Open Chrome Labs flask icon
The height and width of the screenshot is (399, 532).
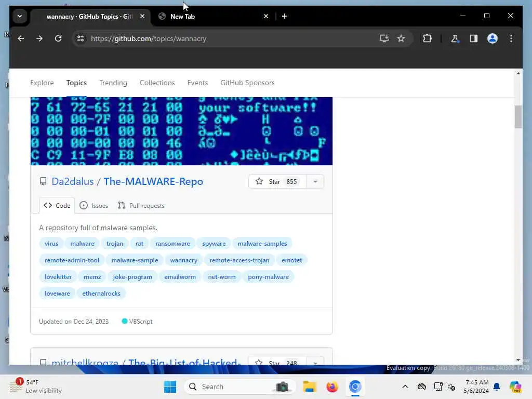point(455,38)
